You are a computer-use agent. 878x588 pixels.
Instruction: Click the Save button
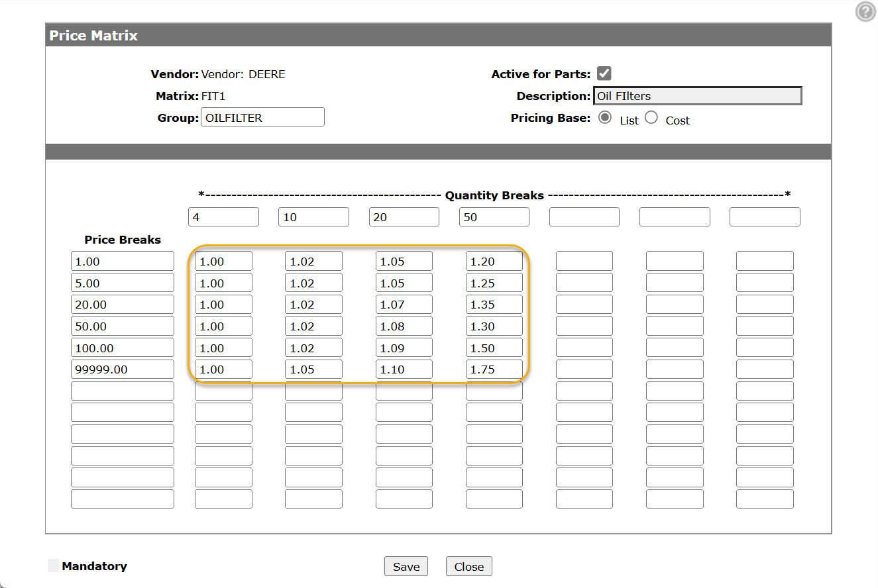pos(406,566)
